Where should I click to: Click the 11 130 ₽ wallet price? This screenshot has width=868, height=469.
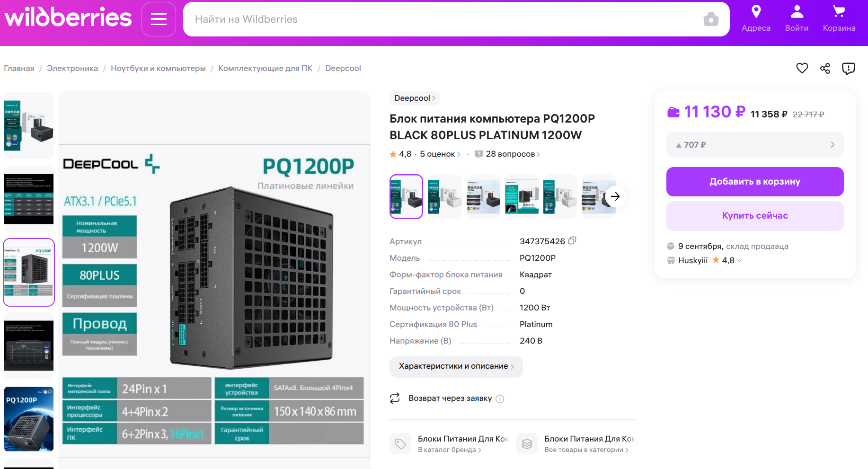point(715,112)
